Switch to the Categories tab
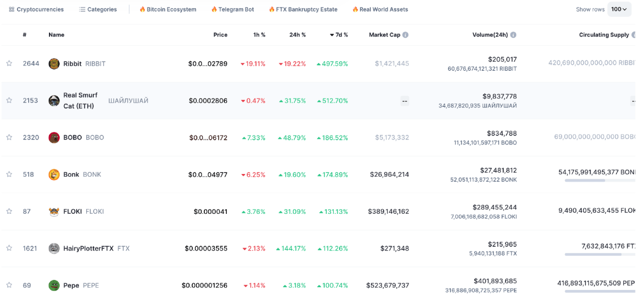644x299 pixels. pyautogui.click(x=98, y=10)
